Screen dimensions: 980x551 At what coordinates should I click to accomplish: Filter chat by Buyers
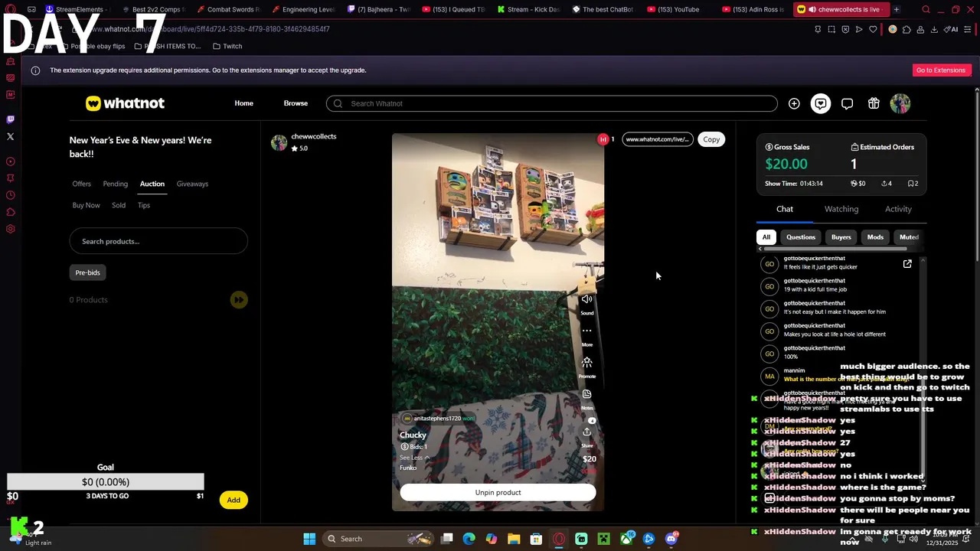pyautogui.click(x=841, y=237)
